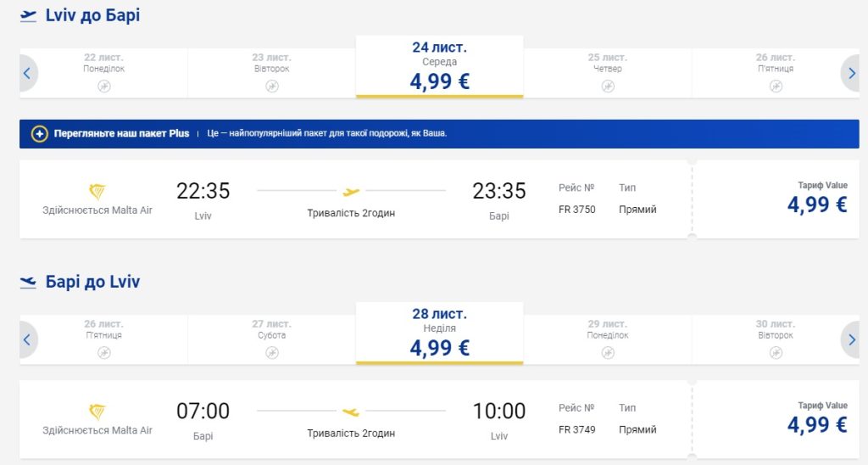Click the no-flight icon under 22 лист. Понеділок

point(103,86)
